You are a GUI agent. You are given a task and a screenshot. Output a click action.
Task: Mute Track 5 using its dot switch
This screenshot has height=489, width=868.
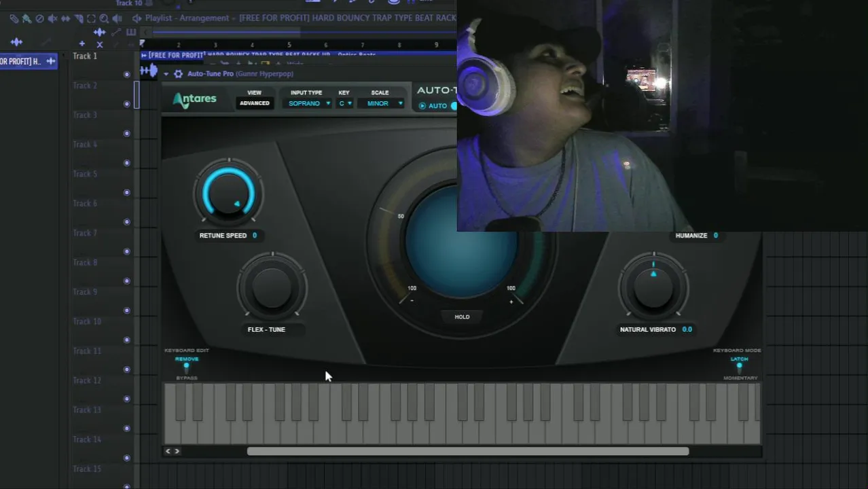coord(127,193)
